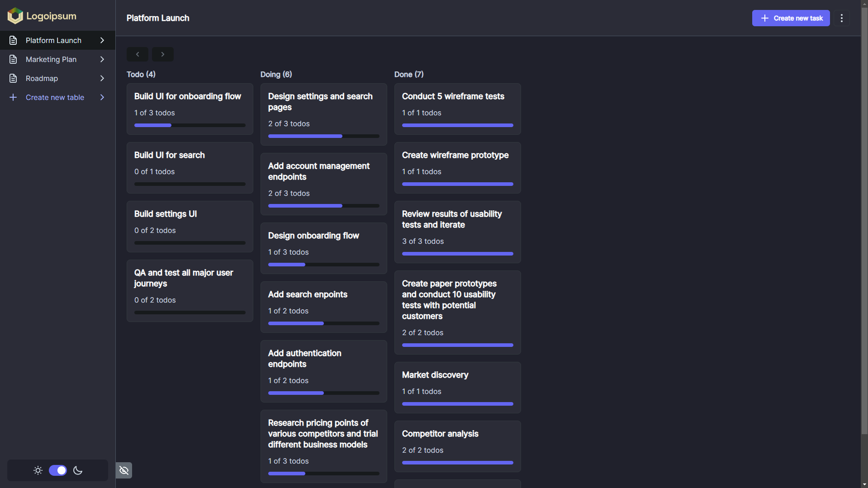Select Marketing Plan in the sidebar

coord(57,59)
